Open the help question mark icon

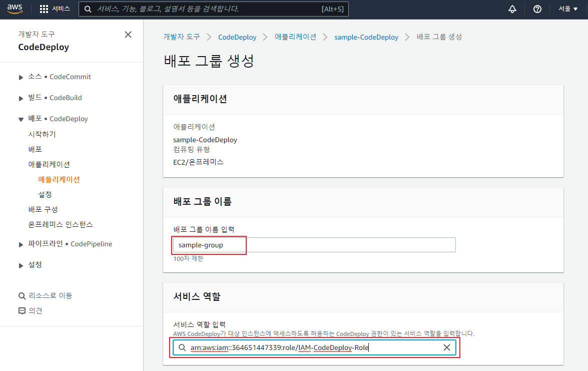point(537,9)
